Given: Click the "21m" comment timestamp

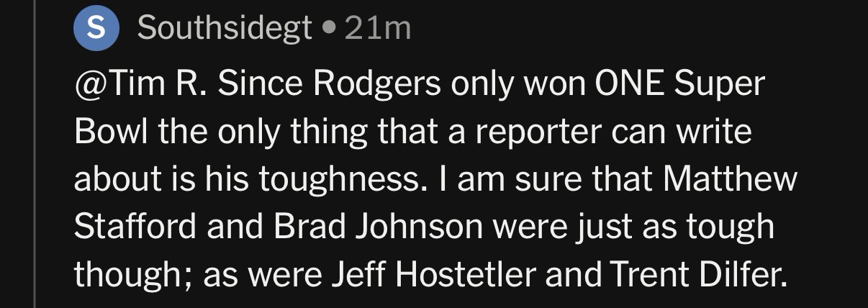Looking at the screenshot, I should [377, 29].
